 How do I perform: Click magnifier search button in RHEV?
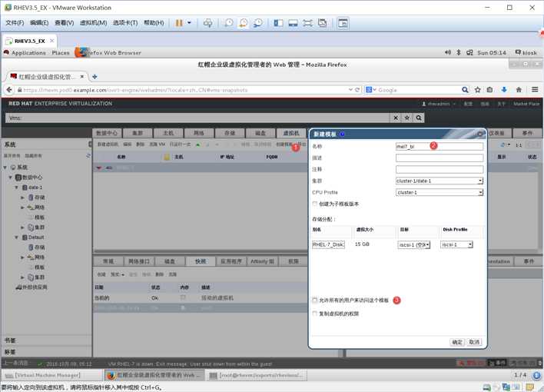click(x=419, y=118)
